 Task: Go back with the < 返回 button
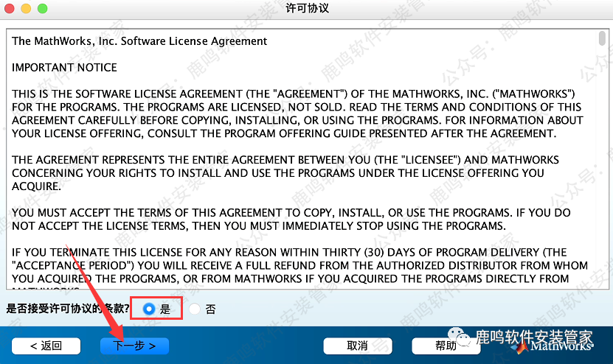46,346
